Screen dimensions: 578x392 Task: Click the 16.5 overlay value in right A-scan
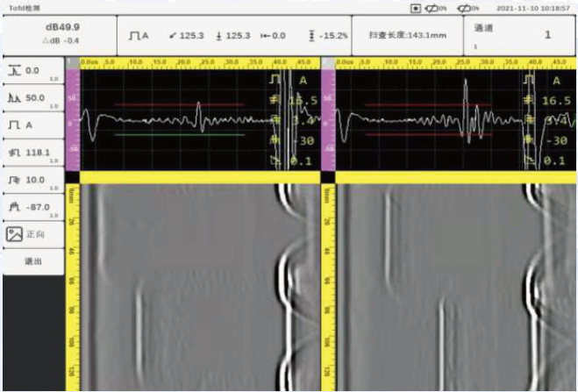point(556,101)
